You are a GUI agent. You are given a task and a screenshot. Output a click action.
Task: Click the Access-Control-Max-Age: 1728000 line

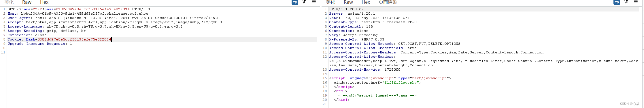tap(365, 70)
